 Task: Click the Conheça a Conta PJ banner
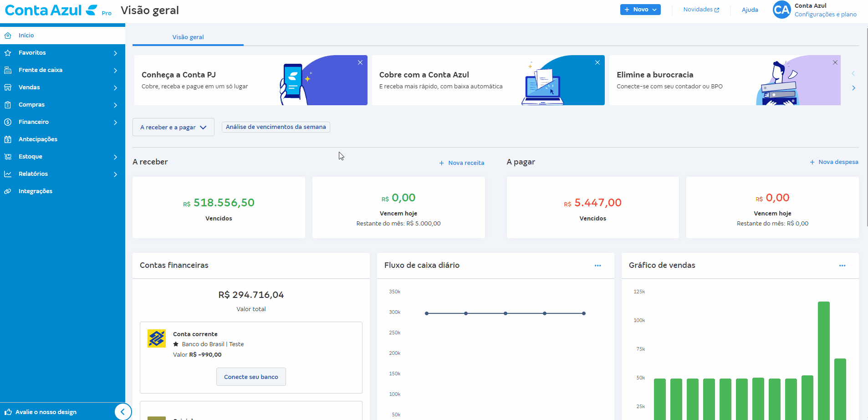pyautogui.click(x=251, y=80)
